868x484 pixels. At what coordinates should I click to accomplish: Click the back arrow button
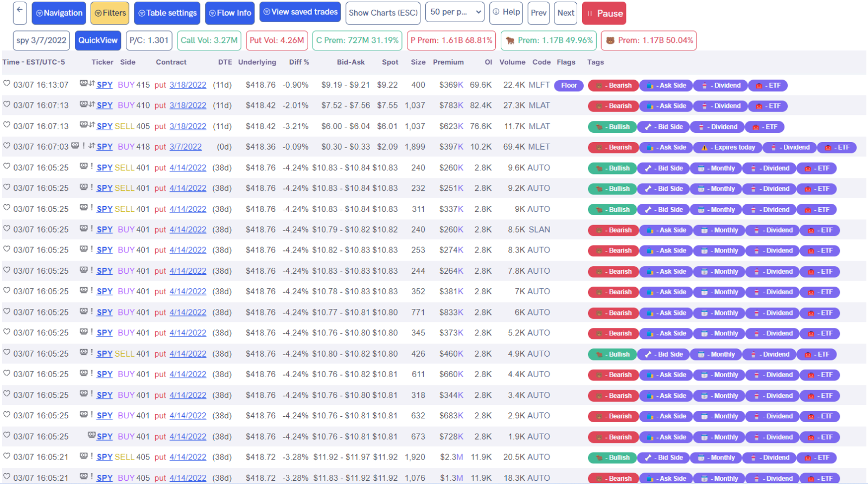tap(20, 12)
